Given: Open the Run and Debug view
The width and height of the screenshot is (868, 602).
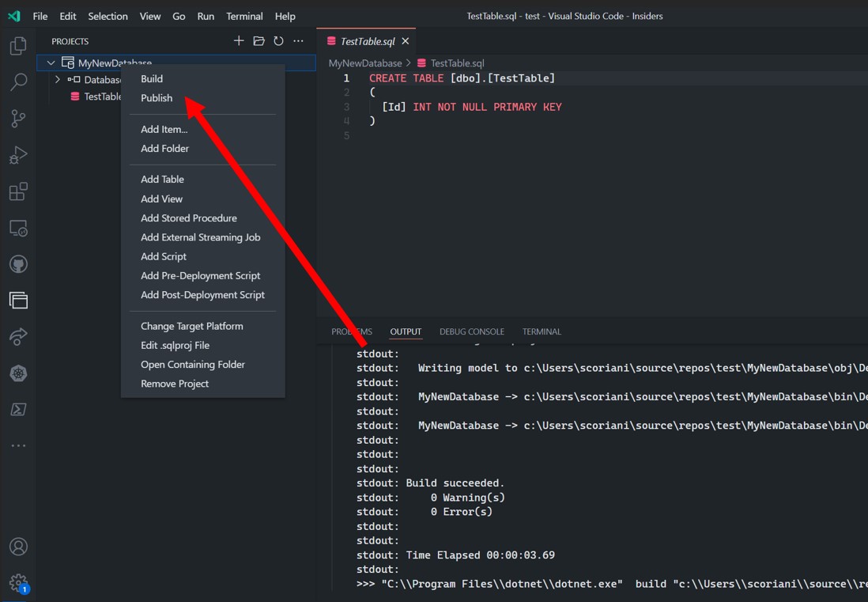Looking at the screenshot, I should 17,155.
